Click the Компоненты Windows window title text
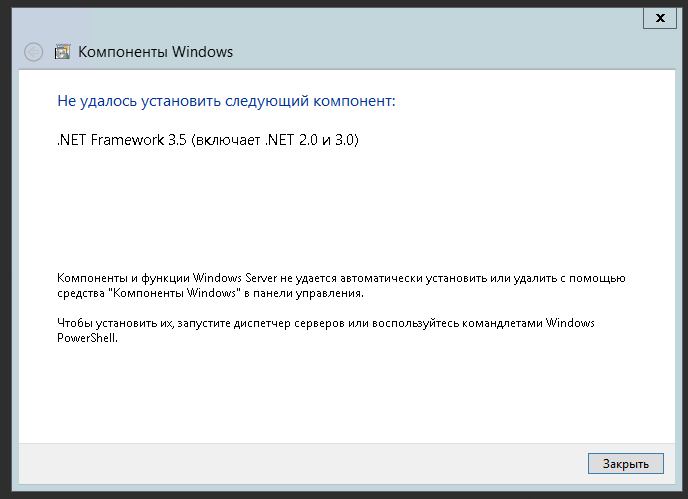Screen dimensions: 688x499 [155, 52]
